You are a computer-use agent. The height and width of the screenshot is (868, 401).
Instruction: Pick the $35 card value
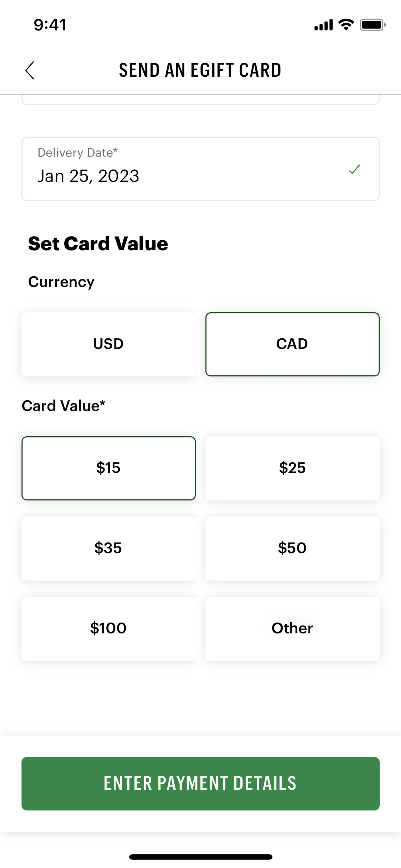point(109,548)
